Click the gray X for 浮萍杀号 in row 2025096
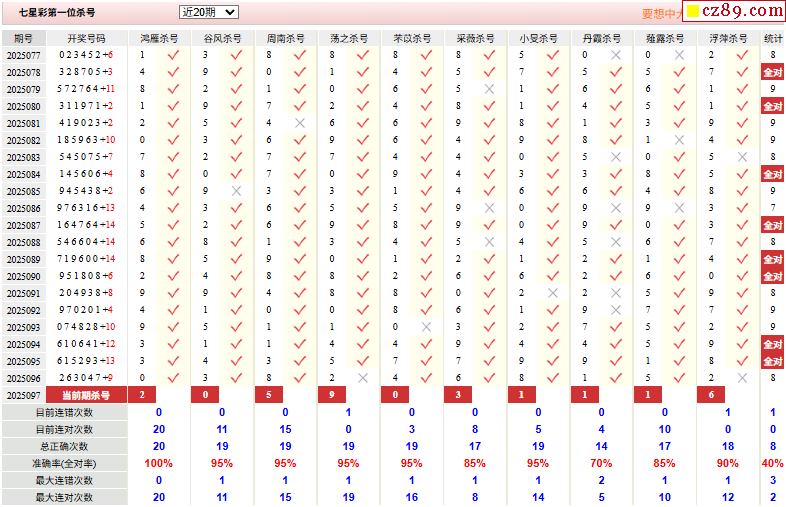786x507 pixels. (742, 378)
